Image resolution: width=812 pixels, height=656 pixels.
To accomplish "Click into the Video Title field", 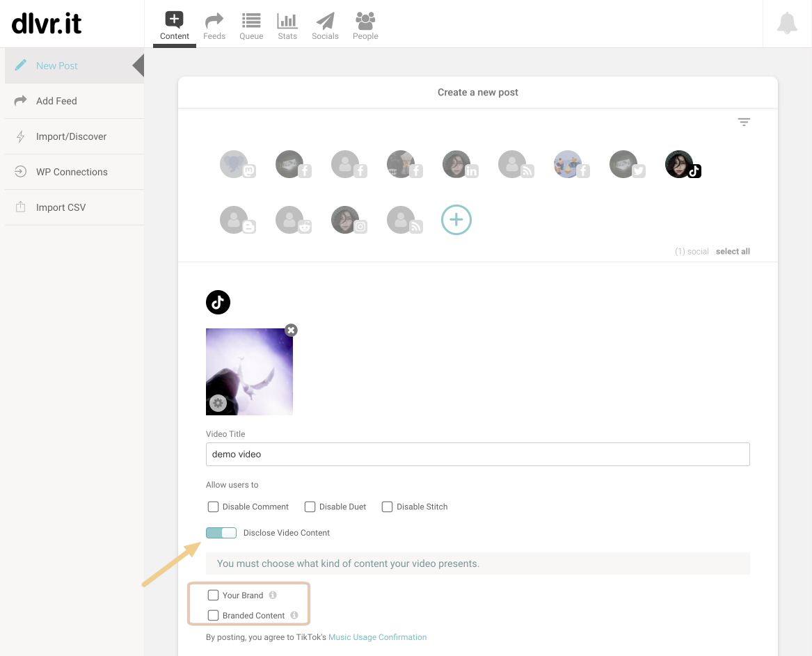I will tap(477, 454).
